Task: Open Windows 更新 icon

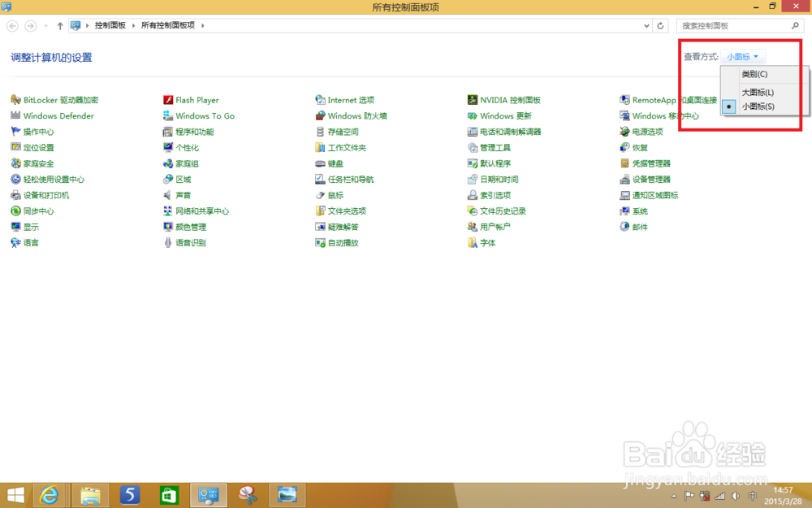Action: pyautogui.click(x=473, y=115)
